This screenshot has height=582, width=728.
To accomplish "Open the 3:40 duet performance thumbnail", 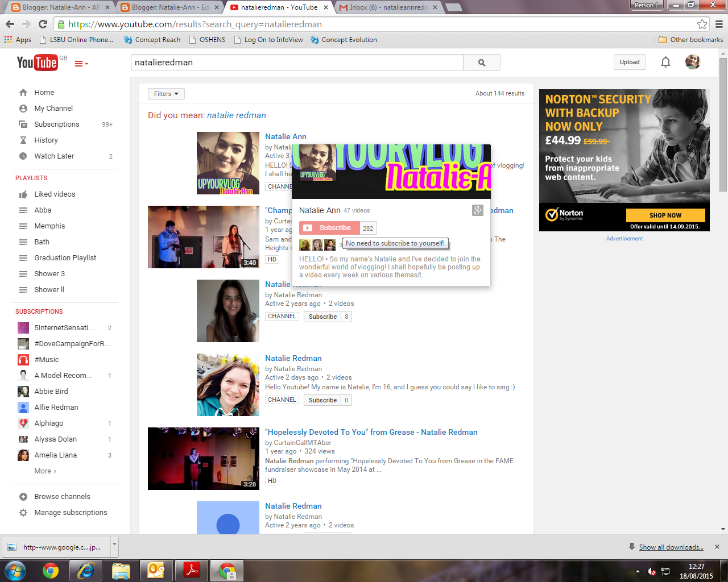I will click(x=204, y=237).
